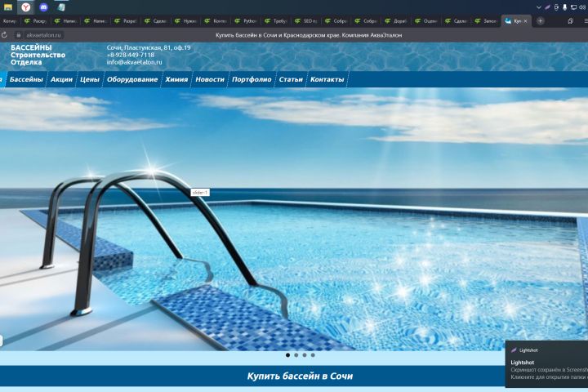Screen dimensions: 588x392
Task: Click the email info@akvaetalon.ru
Action: point(134,62)
